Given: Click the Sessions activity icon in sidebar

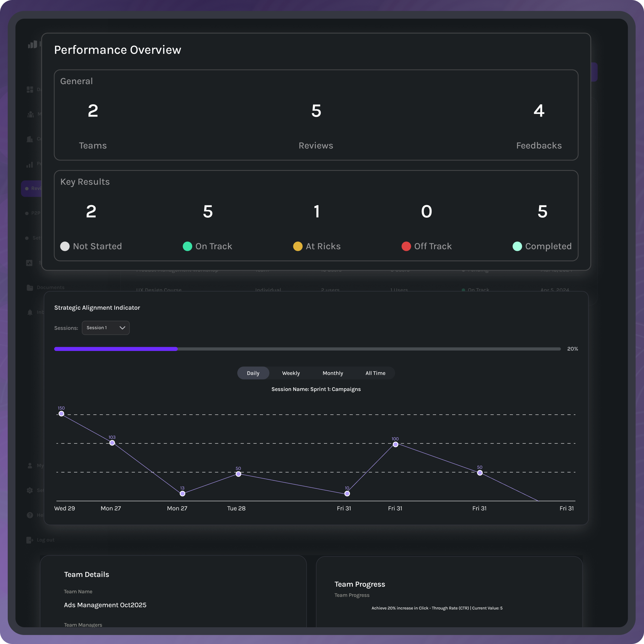Looking at the screenshot, I should coord(30,263).
